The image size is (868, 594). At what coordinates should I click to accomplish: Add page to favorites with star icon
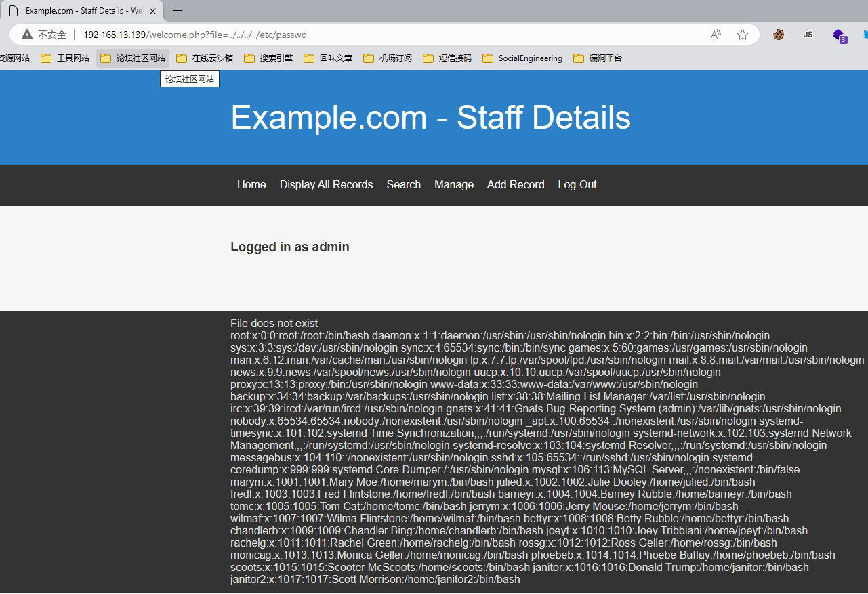pyautogui.click(x=743, y=35)
